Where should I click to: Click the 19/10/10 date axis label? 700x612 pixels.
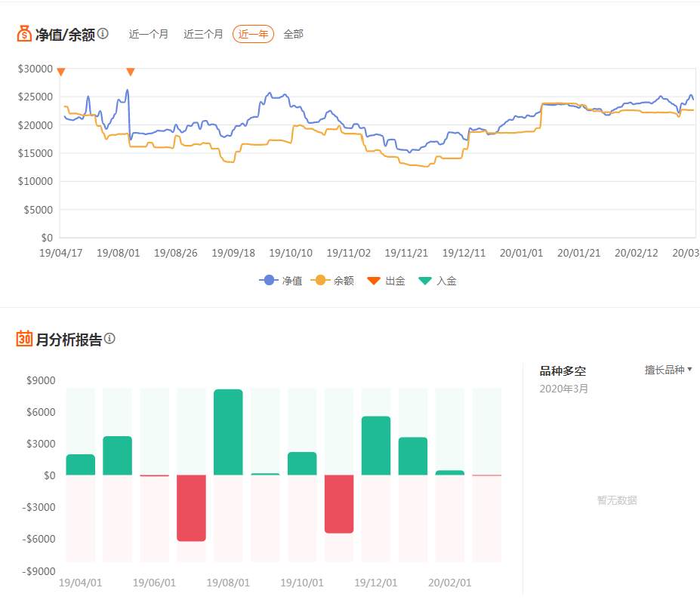click(291, 253)
